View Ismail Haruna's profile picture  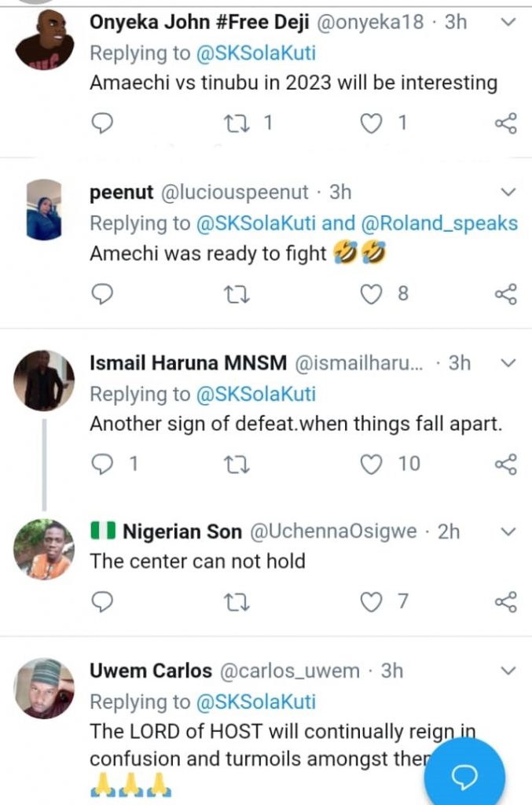(x=44, y=380)
